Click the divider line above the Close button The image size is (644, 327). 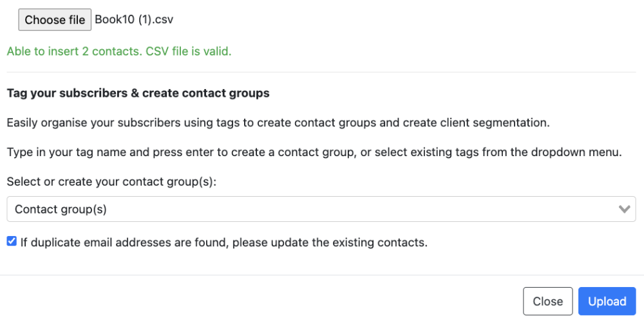point(321,275)
